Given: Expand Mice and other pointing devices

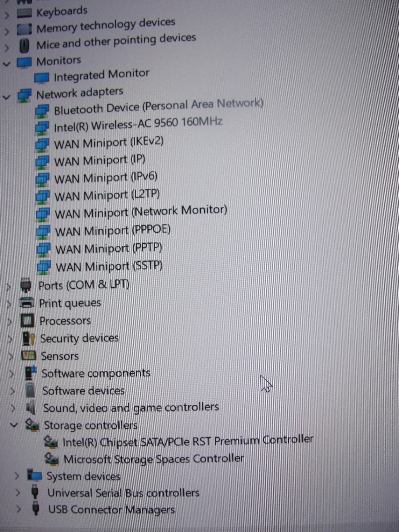Looking at the screenshot, I should click(x=6, y=48).
